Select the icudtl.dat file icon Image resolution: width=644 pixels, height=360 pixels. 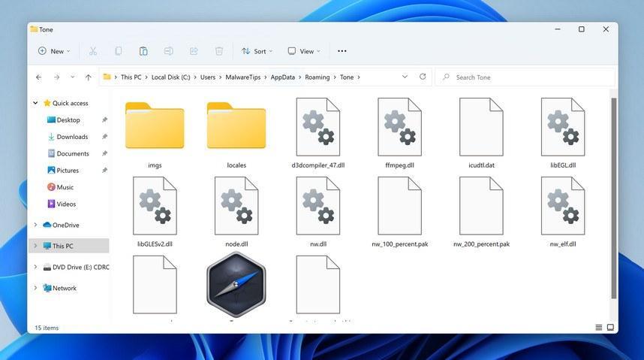tap(481, 127)
